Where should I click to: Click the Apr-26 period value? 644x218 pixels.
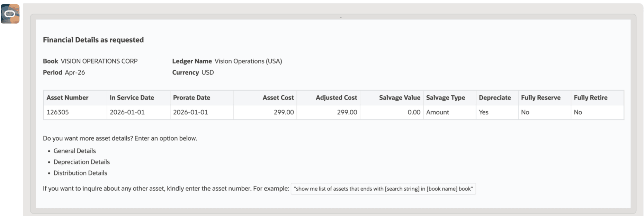point(75,73)
